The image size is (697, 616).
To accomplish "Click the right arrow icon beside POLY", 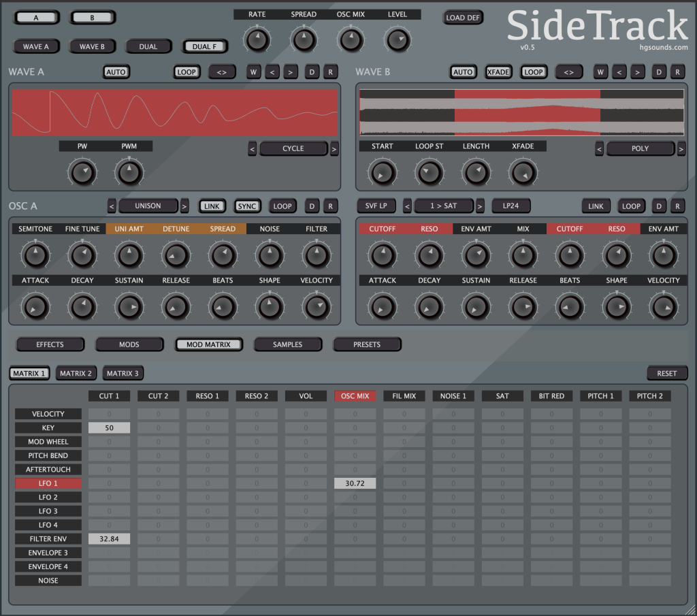I will pyautogui.click(x=680, y=148).
